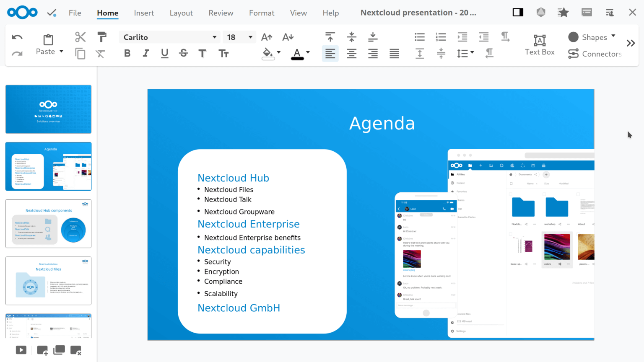This screenshot has width=644, height=362.
Task: Cut the selection with the scissors tool
Action: click(80, 37)
